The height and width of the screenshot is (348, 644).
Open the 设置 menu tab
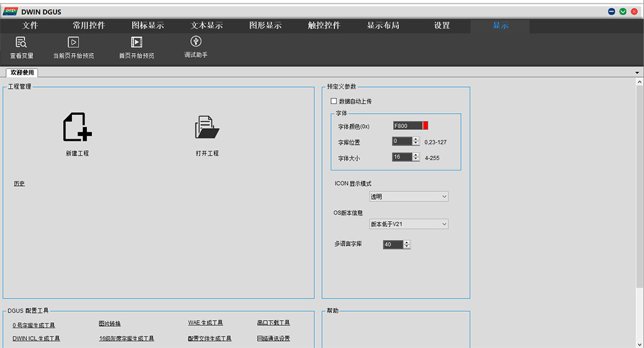point(442,26)
